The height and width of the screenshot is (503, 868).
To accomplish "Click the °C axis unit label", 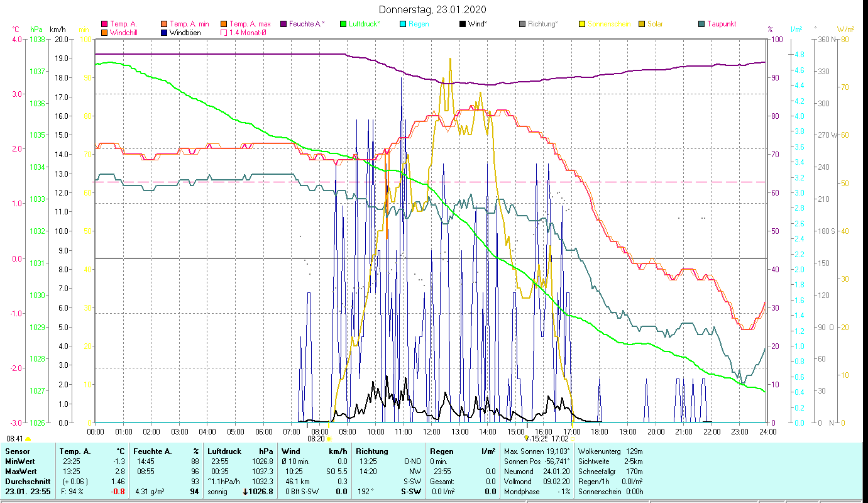I will click(x=16, y=30).
